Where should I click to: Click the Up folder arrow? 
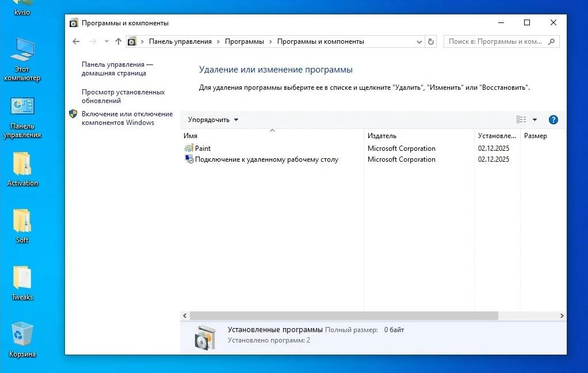(119, 41)
